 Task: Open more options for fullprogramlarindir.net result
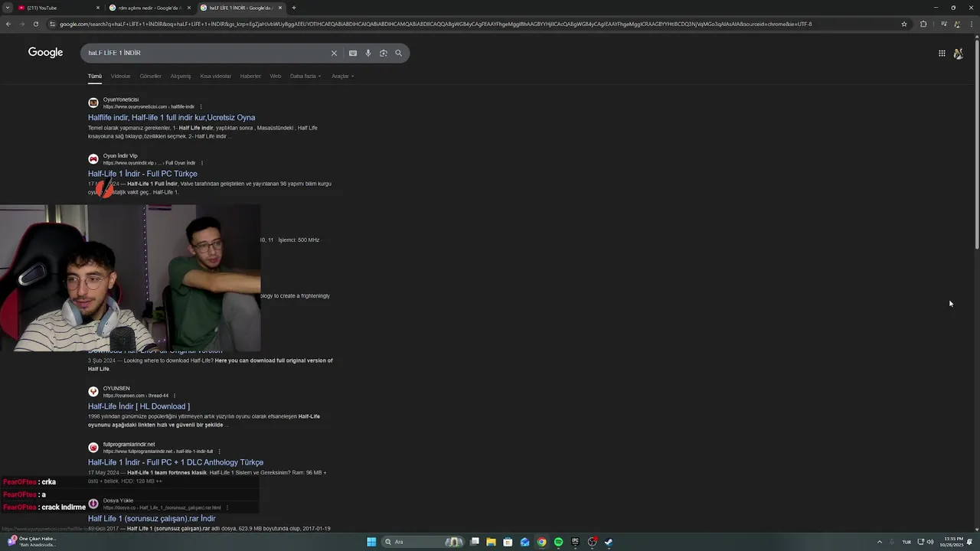point(219,452)
